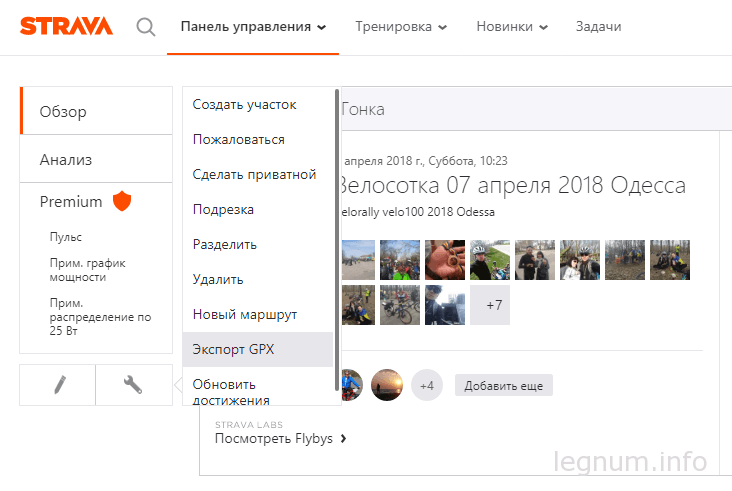The image size is (732, 491).
Task: Click the апреля 2018 г., Суббота, 10:23 date
Action: coord(425,161)
